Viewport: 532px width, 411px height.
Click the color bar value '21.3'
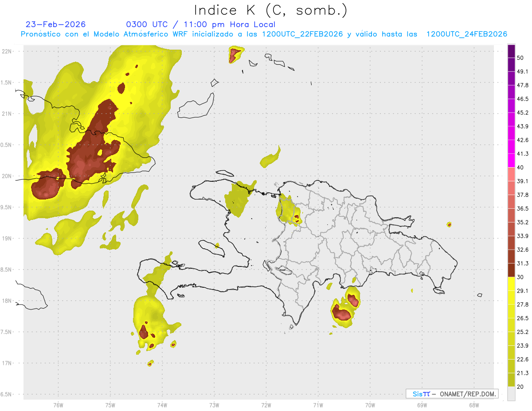[523, 373]
